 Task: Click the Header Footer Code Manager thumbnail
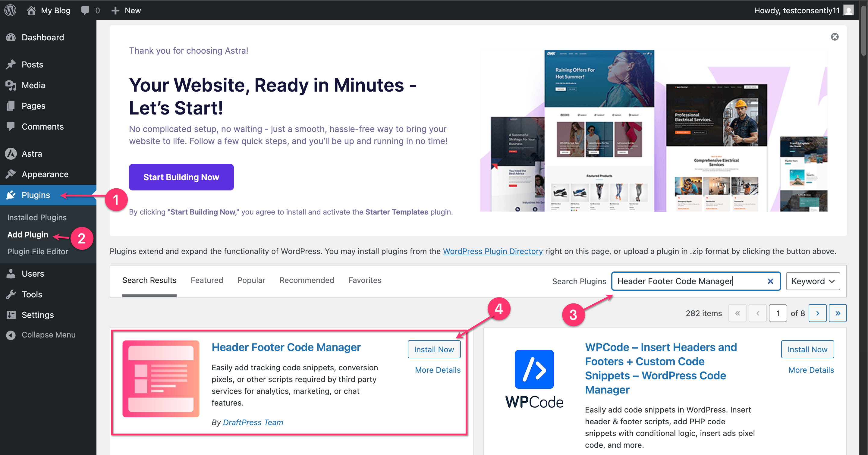coord(161,378)
